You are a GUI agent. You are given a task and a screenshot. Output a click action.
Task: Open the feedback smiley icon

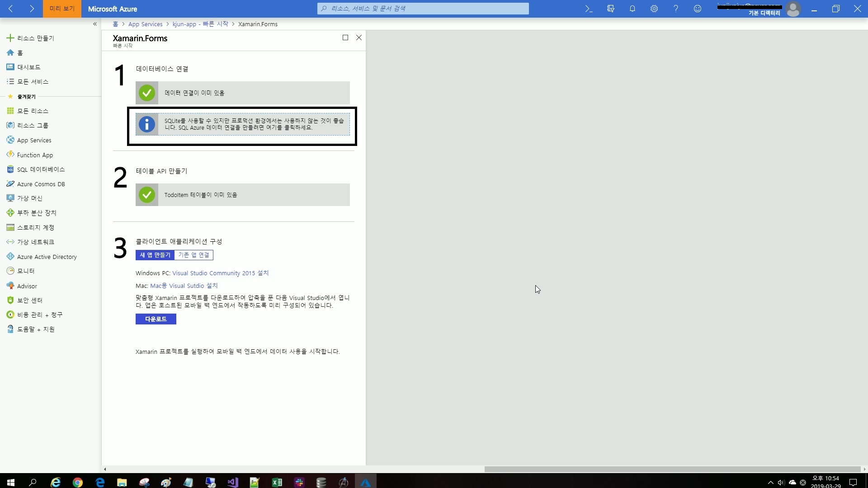[x=698, y=9]
